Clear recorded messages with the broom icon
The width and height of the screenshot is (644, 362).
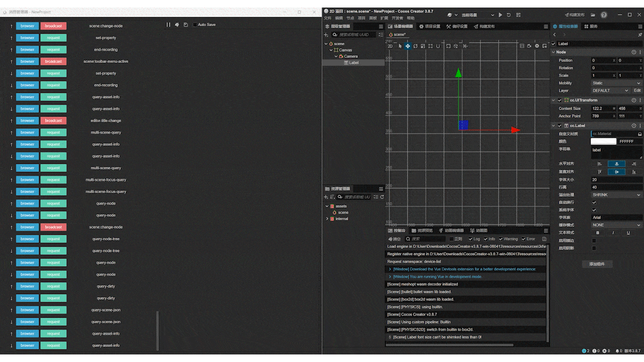(177, 25)
